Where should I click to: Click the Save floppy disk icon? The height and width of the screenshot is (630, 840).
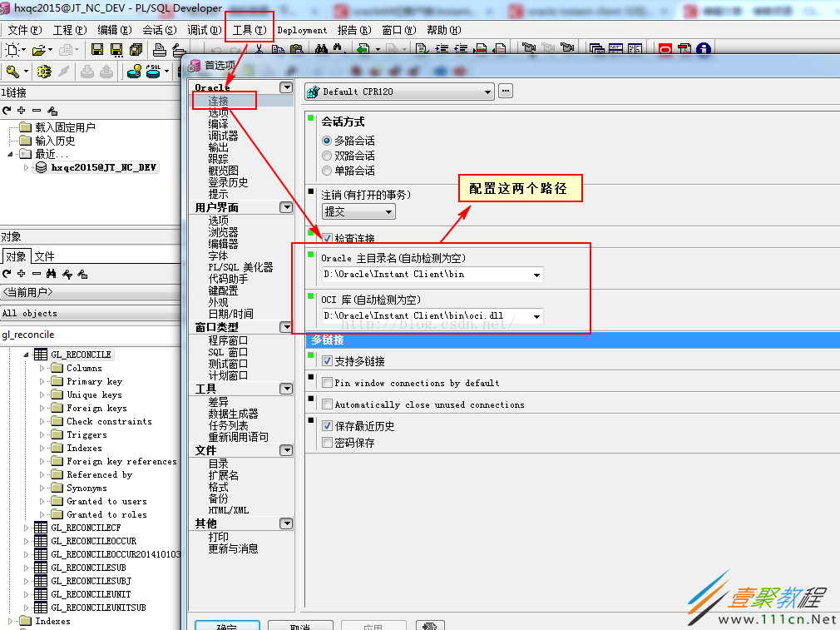pos(97,50)
